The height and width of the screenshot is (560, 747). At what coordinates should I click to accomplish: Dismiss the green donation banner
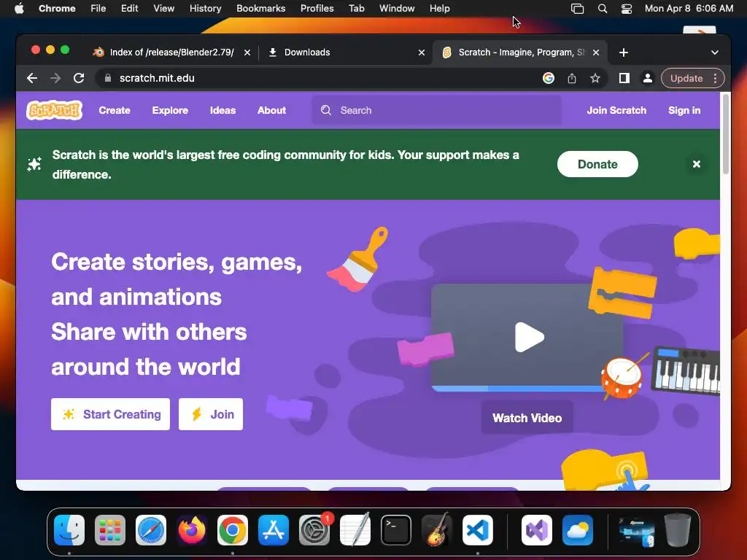tap(697, 164)
